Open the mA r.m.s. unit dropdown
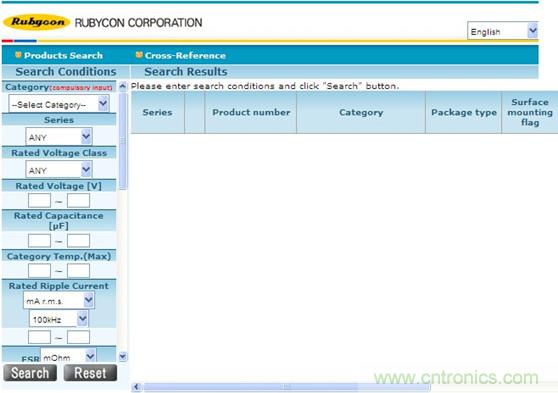This screenshot has height=393, width=558. pos(59,301)
